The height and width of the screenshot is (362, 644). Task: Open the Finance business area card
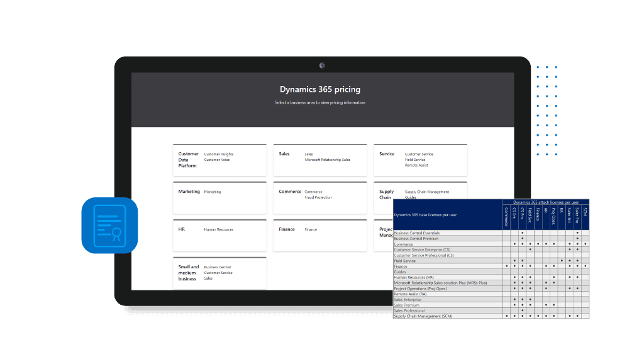tap(319, 235)
